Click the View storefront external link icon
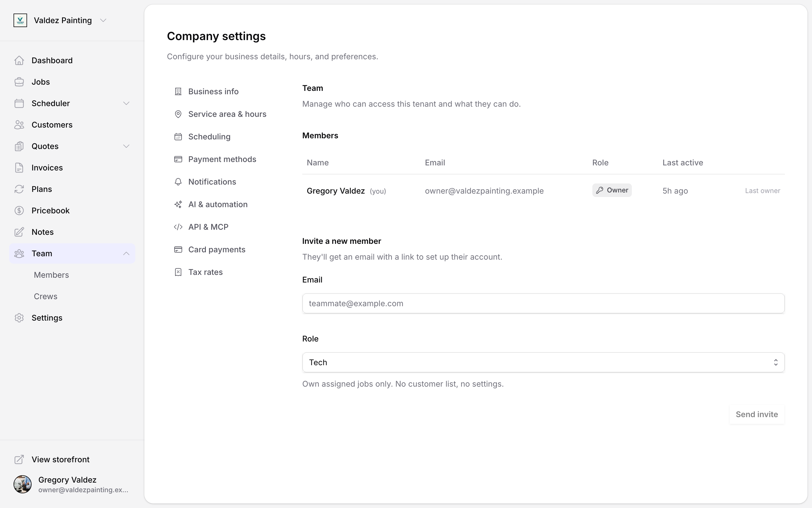This screenshot has width=812, height=508. 19,460
